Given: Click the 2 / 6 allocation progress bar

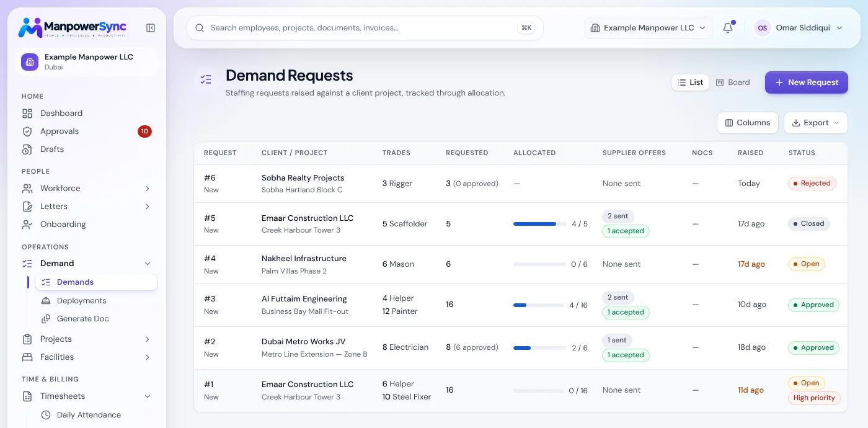Looking at the screenshot, I should (539, 348).
